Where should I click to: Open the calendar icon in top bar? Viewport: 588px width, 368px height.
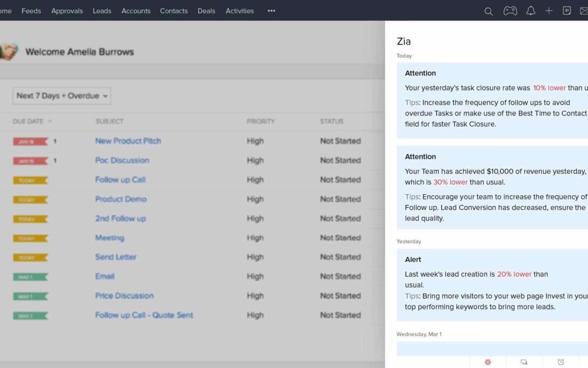[567, 11]
